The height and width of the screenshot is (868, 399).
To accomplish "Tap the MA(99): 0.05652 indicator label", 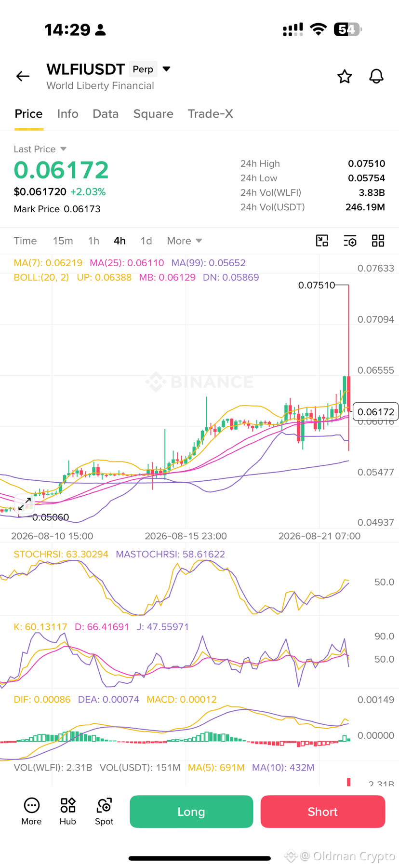I will point(209,263).
